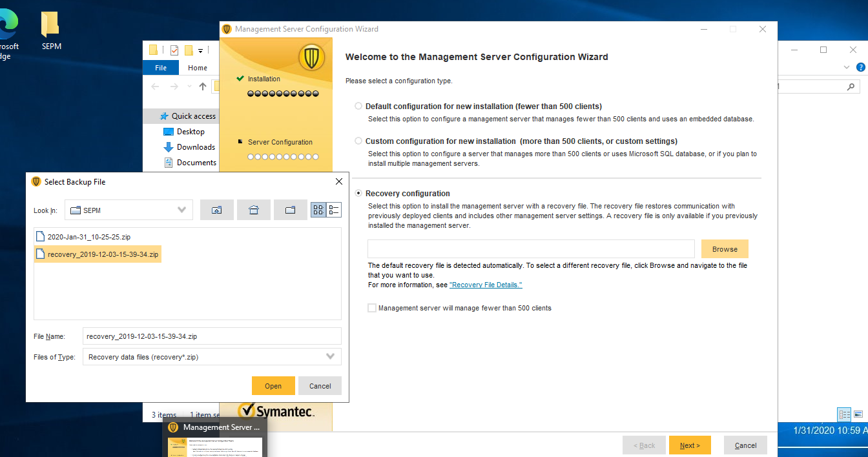Image resolution: width=868 pixels, height=457 pixels.
Task: Click the Home folder icon in file dialog
Action: 253,210
